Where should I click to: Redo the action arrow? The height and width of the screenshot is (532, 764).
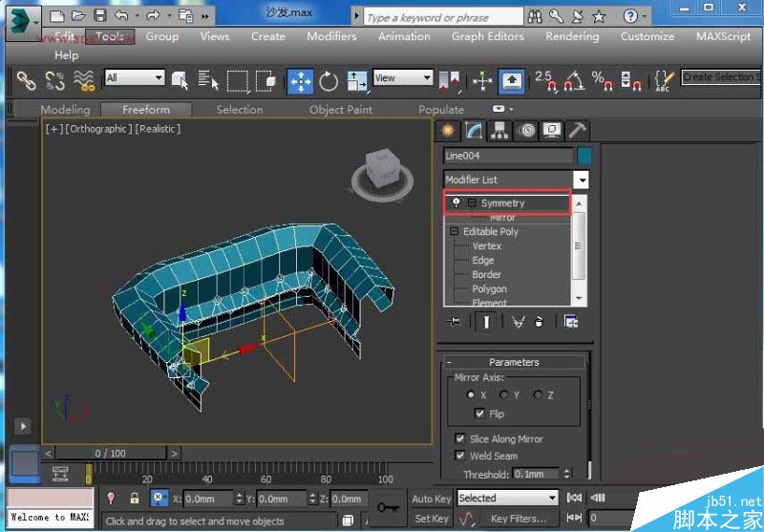point(153,16)
